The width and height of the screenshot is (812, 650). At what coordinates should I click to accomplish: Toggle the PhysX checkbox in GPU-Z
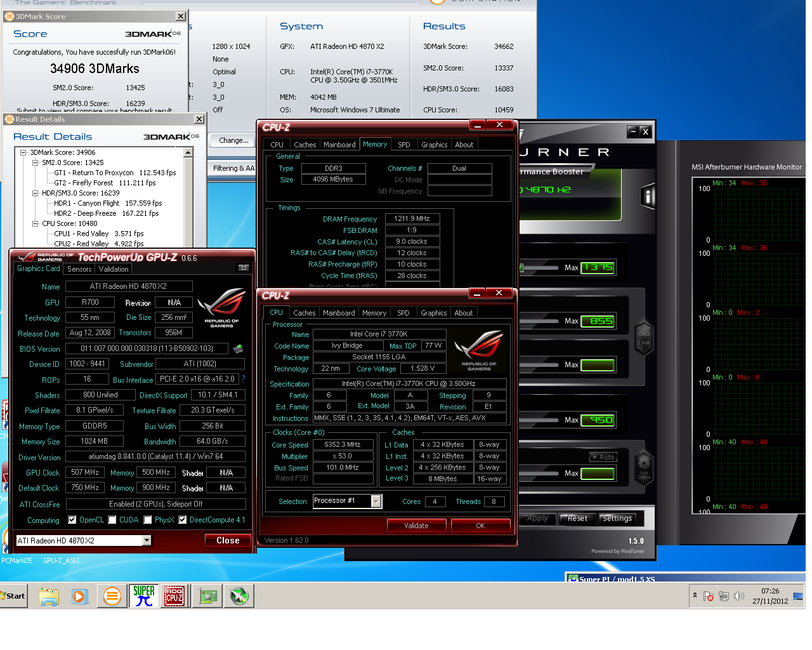pos(148,520)
